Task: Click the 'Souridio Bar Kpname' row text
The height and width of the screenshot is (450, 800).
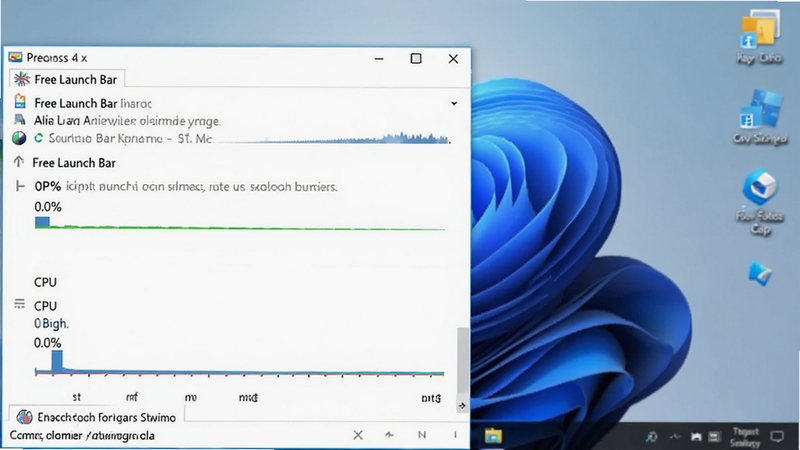Action: (x=130, y=138)
